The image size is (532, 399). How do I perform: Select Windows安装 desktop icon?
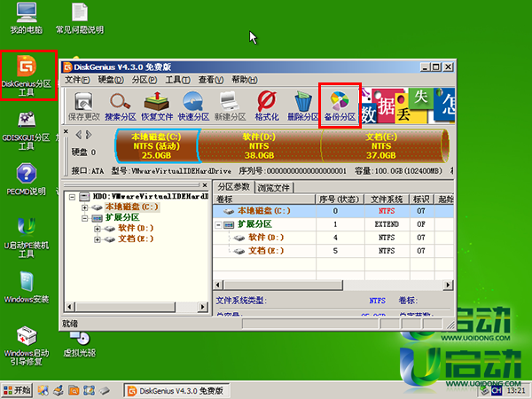coord(27,287)
